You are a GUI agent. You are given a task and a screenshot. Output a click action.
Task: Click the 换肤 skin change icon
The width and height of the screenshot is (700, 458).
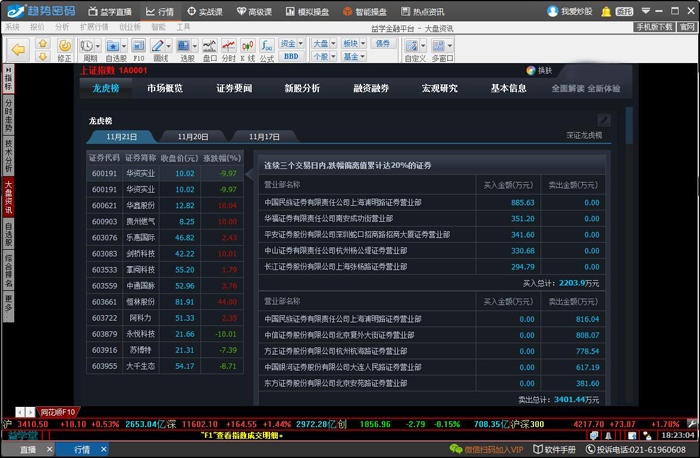(539, 71)
